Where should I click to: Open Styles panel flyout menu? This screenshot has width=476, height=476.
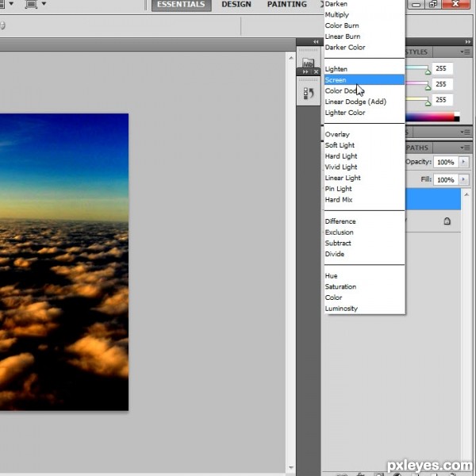(x=465, y=52)
